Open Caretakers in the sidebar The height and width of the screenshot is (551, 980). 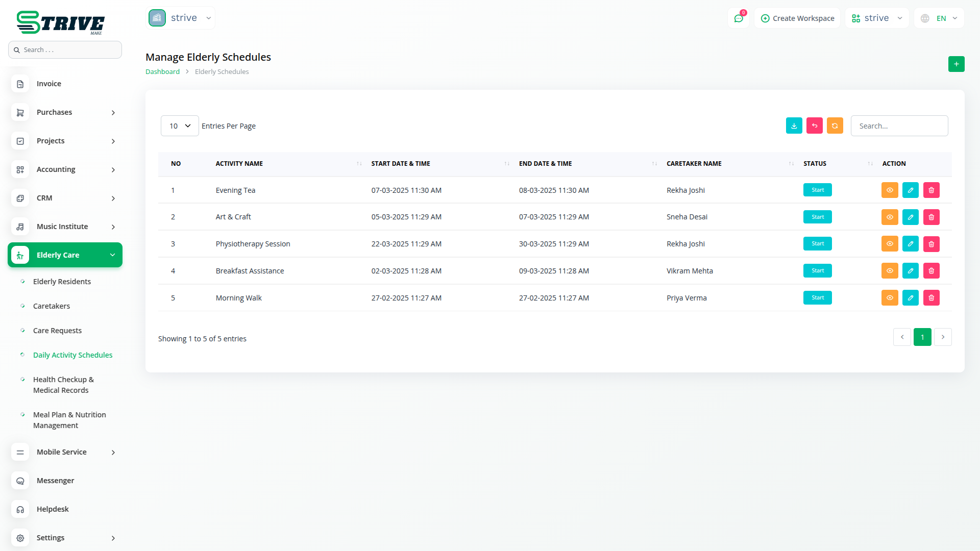tap(52, 306)
